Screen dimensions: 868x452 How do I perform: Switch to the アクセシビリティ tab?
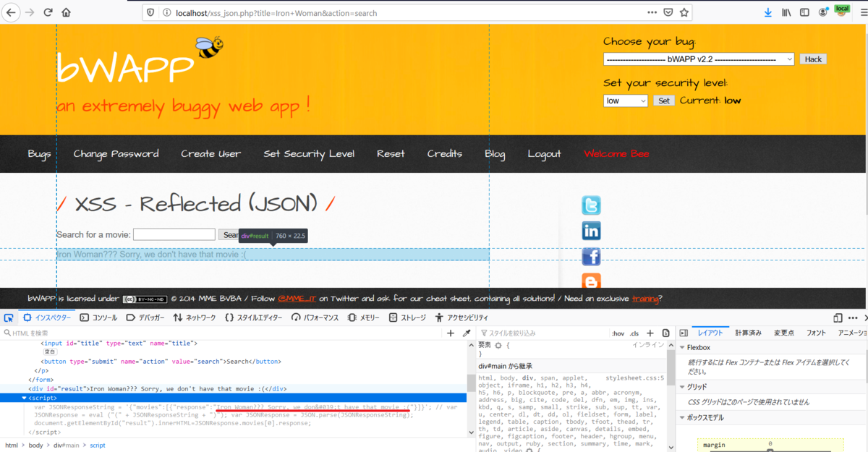pyautogui.click(x=461, y=317)
